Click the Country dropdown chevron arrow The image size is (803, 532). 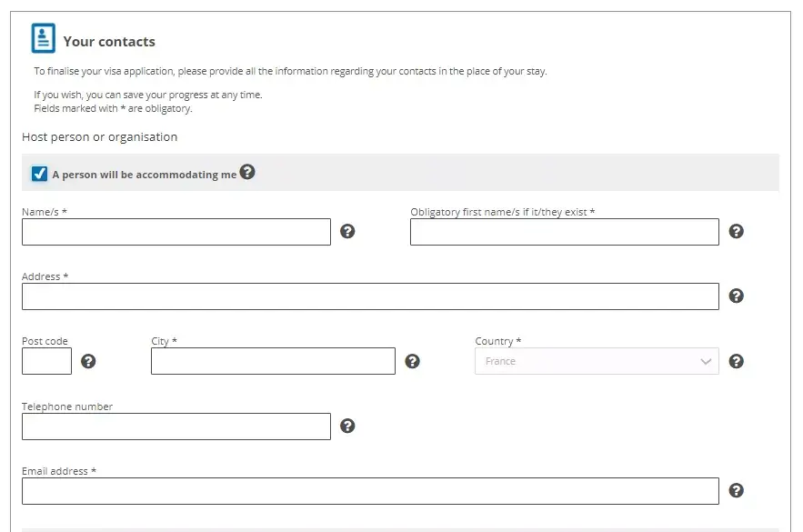(706, 361)
